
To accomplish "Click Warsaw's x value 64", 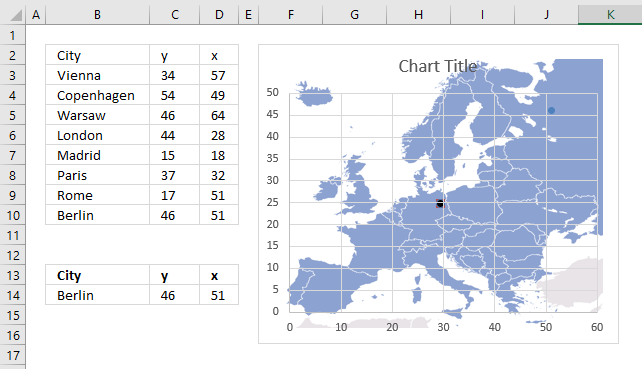I will 219,115.
